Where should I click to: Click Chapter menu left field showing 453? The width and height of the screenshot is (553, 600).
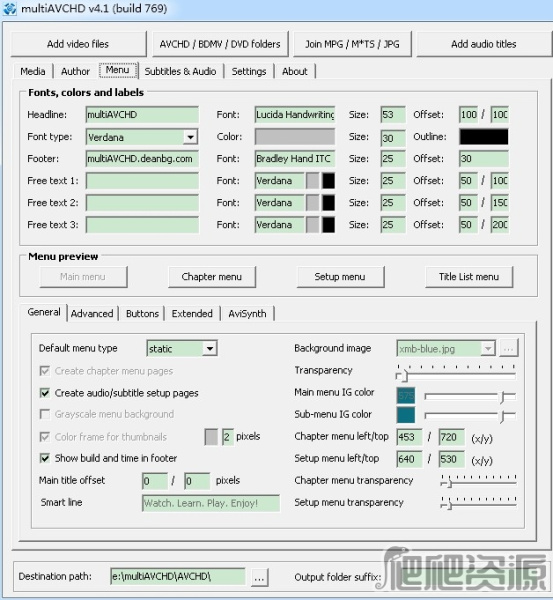[x=409, y=437]
